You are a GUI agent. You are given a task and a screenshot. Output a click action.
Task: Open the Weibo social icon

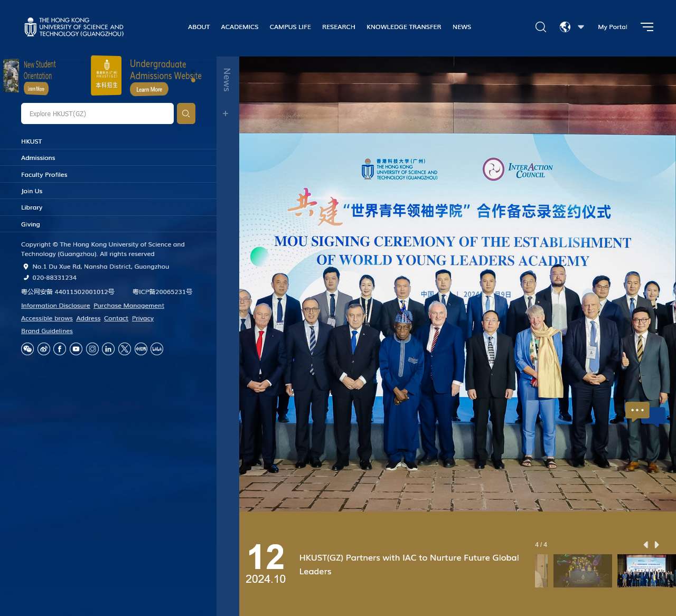coord(44,349)
